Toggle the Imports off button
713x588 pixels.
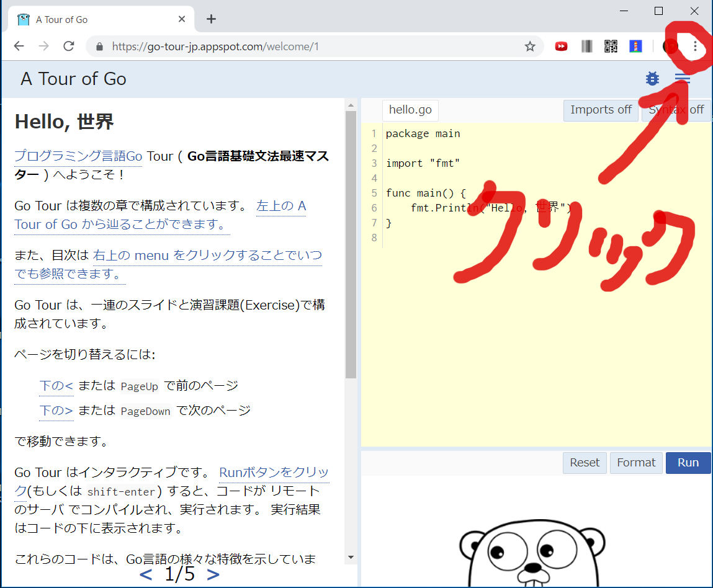point(601,110)
